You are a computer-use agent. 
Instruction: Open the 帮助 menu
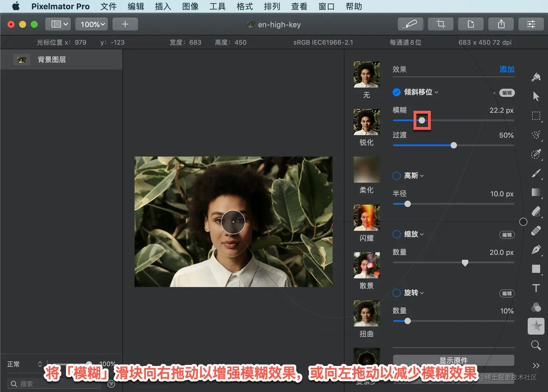point(354,6)
